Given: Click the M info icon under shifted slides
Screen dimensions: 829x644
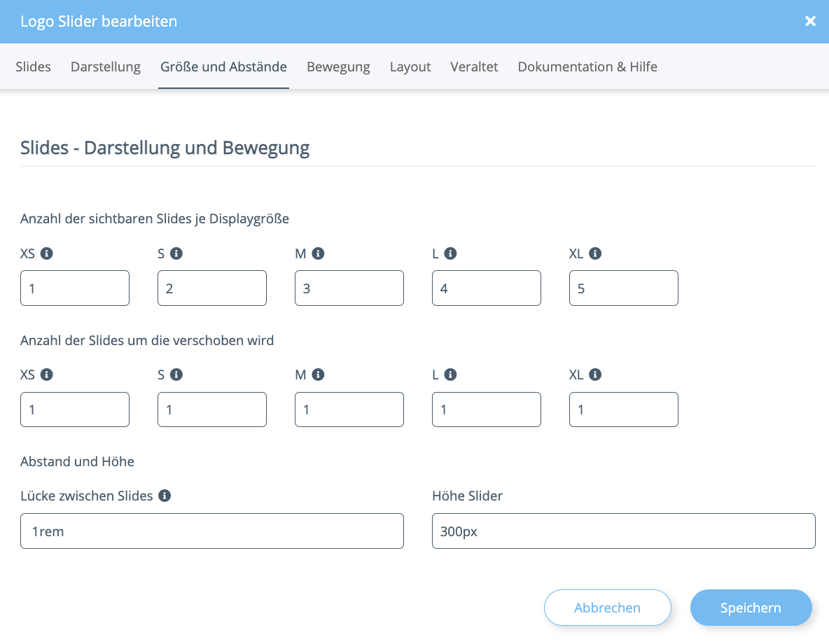Looking at the screenshot, I should 319,374.
